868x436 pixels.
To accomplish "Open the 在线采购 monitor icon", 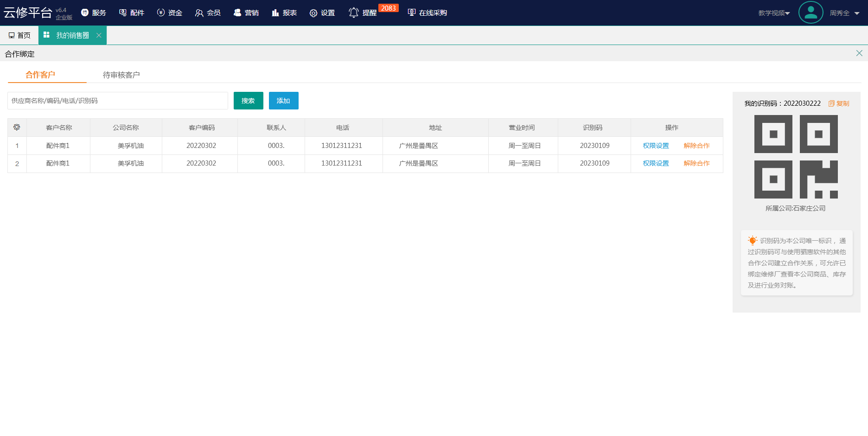I will coord(411,13).
